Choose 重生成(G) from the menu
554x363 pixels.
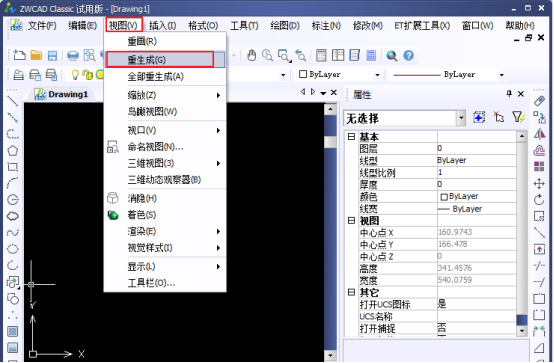click(x=165, y=60)
